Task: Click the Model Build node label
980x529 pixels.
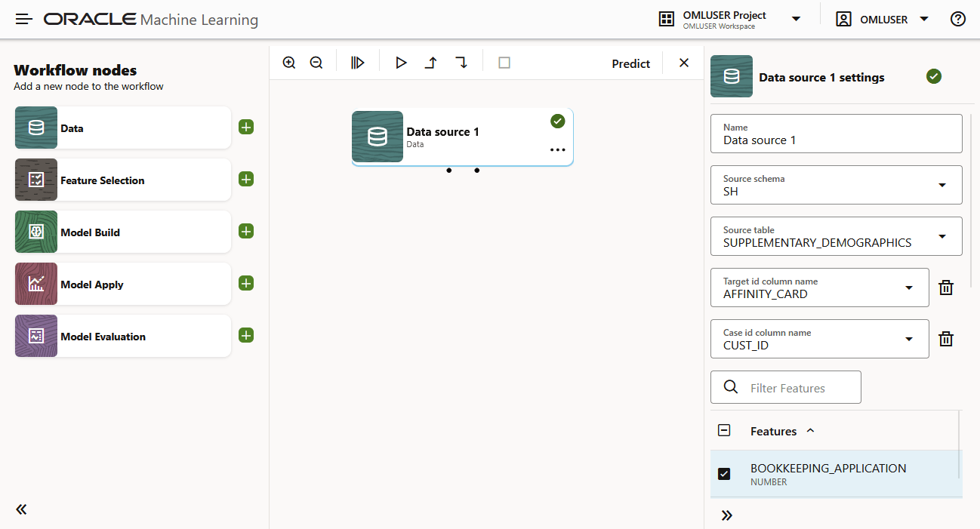Action: click(91, 232)
